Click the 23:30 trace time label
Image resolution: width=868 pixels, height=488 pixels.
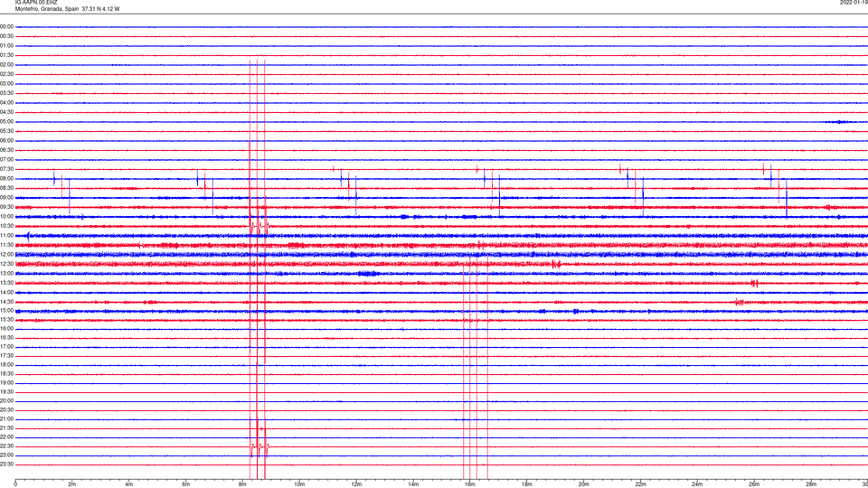coord(7,465)
